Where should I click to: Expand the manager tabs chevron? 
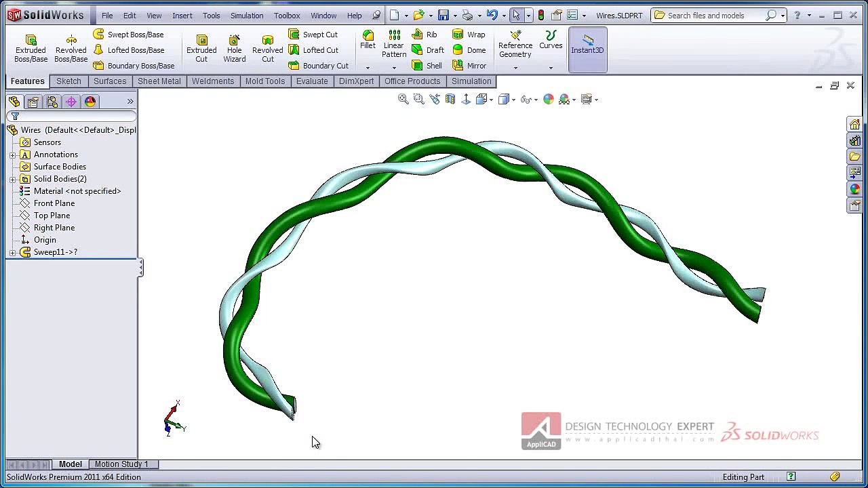click(130, 102)
